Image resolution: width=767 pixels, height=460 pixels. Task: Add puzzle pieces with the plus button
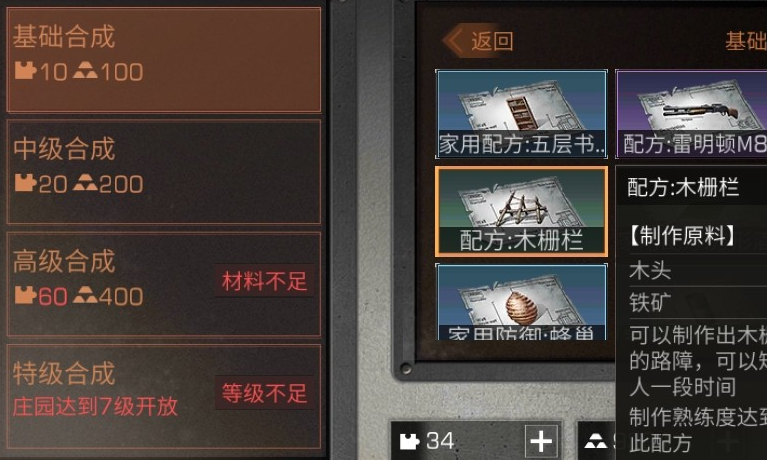point(541,441)
